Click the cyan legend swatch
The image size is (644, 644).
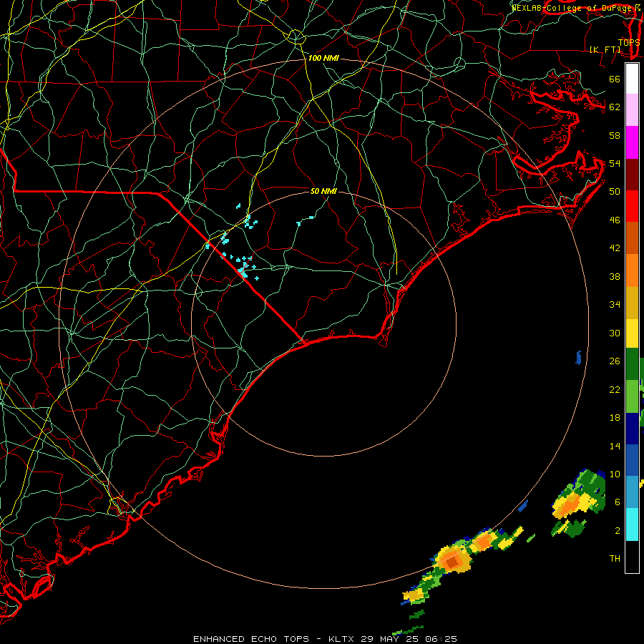tap(632, 525)
